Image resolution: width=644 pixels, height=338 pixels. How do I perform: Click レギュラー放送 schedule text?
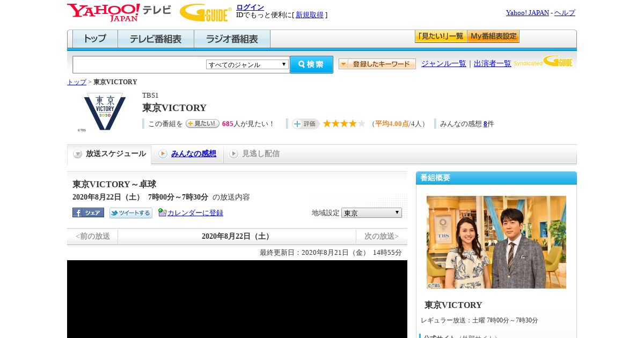click(x=479, y=320)
